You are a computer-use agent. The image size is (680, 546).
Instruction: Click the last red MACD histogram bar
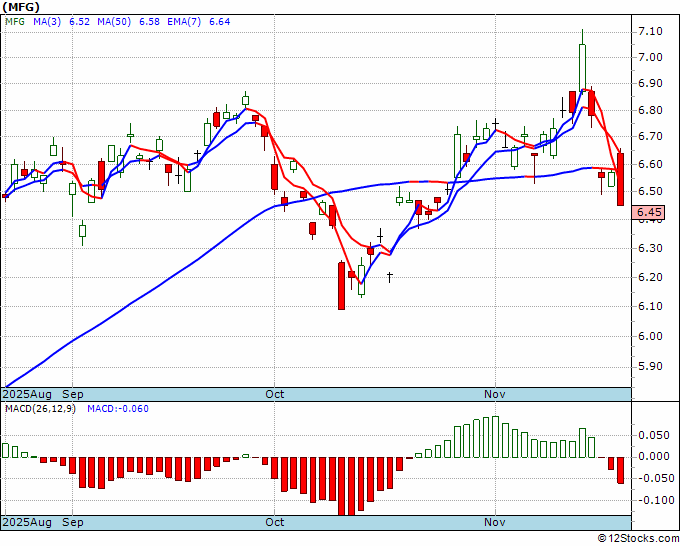pos(621,470)
